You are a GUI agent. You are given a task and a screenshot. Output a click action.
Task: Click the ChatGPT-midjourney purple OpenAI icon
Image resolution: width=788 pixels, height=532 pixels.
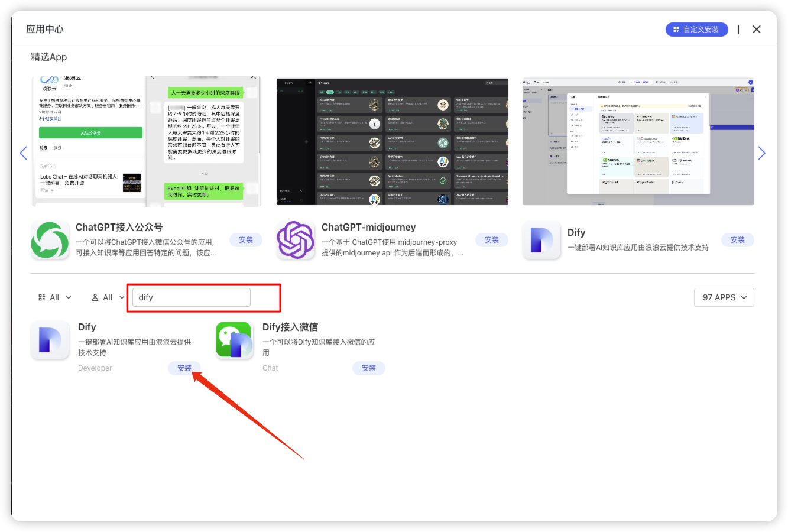click(x=296, y=239)
